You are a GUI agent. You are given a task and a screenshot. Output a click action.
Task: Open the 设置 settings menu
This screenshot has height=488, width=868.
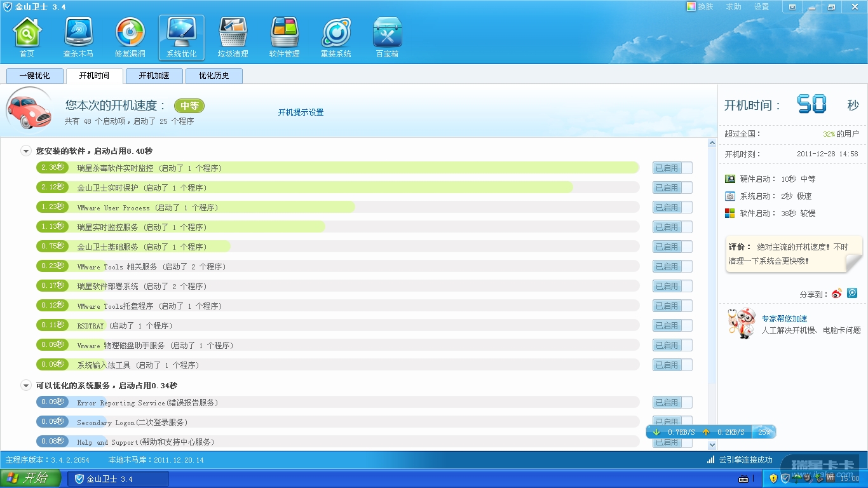[x=761, y=7]
